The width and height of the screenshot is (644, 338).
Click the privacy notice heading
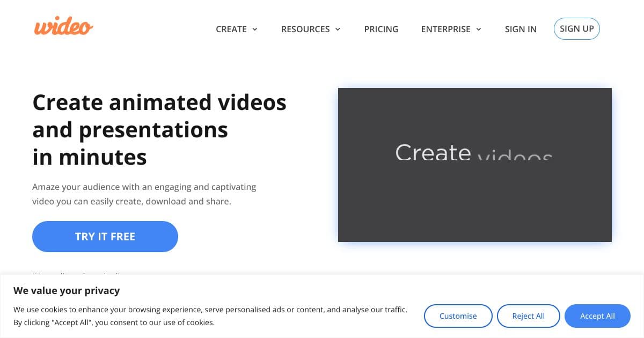pos(67,290)
